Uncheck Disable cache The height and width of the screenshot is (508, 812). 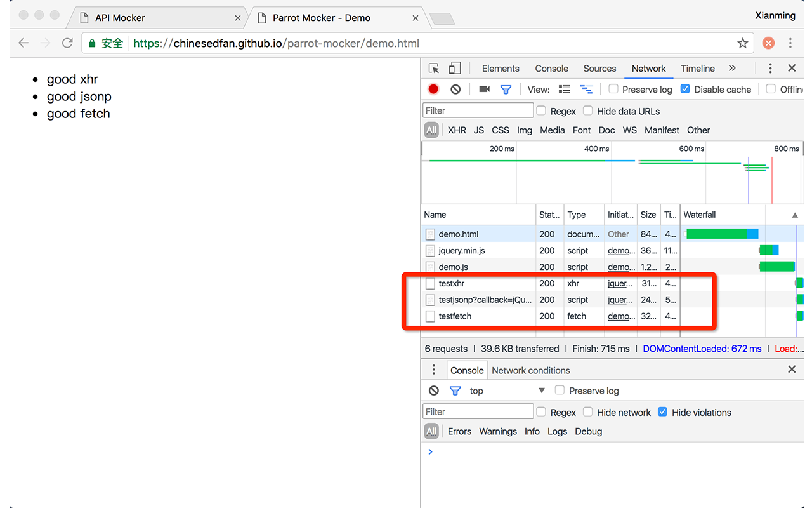coord(685,89)
